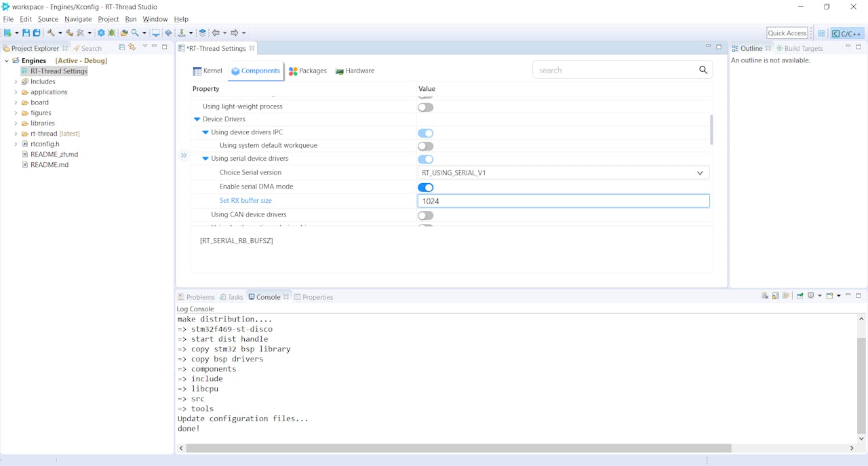Screen dimensions: 868x466
Task: Start debugging with the green bug icon
Action: click(x=112, y=33)
